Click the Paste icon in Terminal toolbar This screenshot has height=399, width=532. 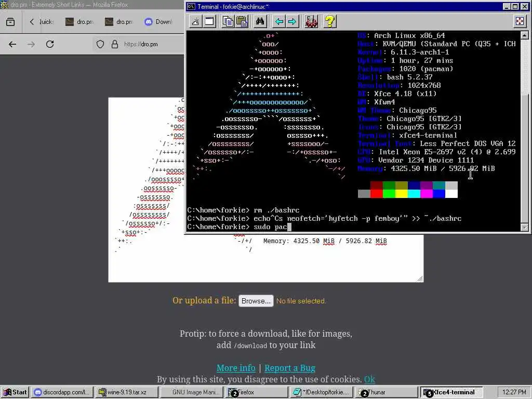[242, 21]
